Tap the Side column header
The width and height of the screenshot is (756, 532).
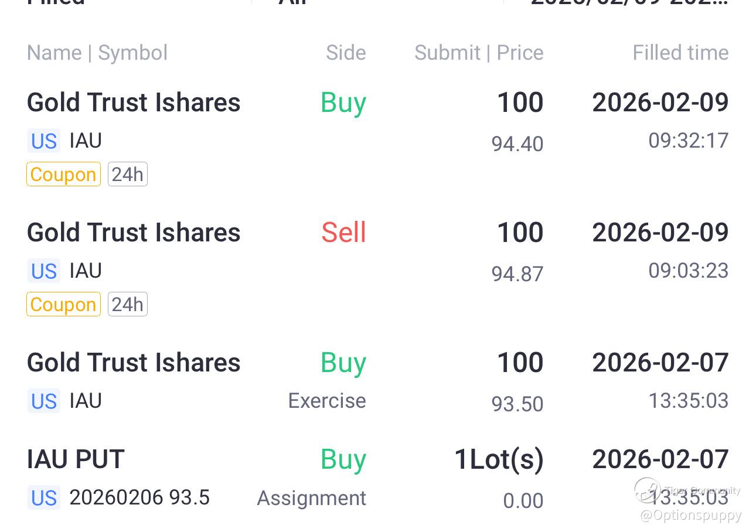(x=346, y=53)
